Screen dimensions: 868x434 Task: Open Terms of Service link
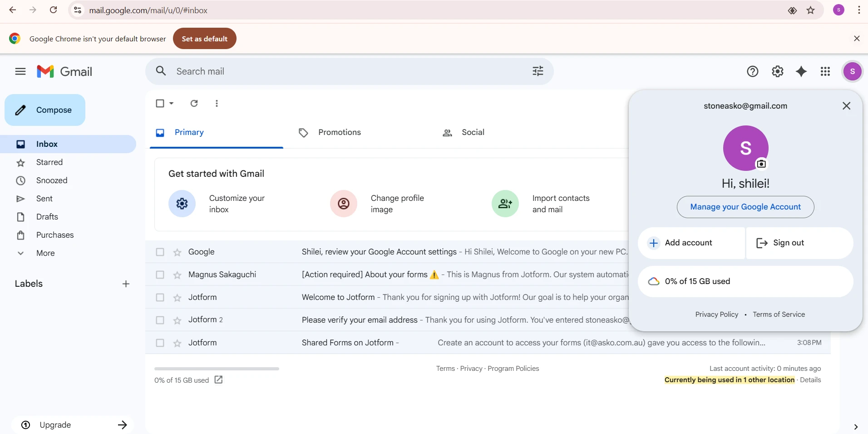pos(779,314)
